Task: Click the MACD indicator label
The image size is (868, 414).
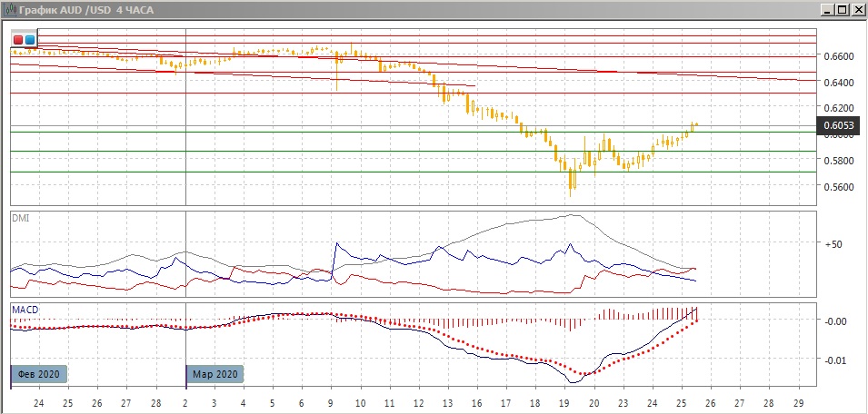Action: [25, 310]
